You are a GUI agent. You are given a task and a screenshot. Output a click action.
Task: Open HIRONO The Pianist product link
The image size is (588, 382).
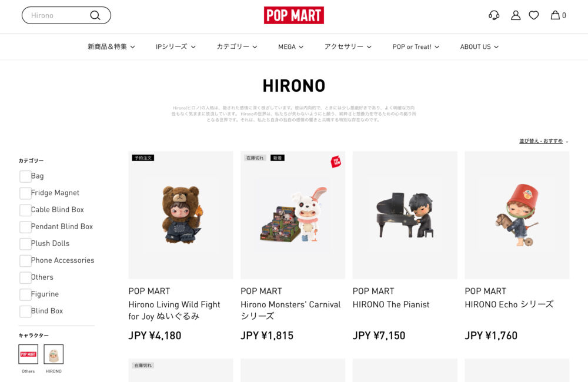[x=391, y=304]
